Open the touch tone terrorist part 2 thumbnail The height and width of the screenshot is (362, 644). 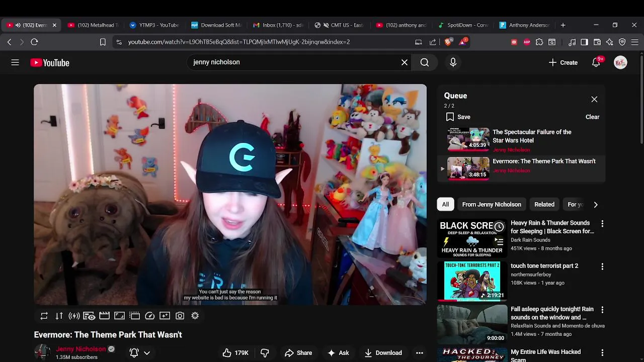tap(472, 281)
